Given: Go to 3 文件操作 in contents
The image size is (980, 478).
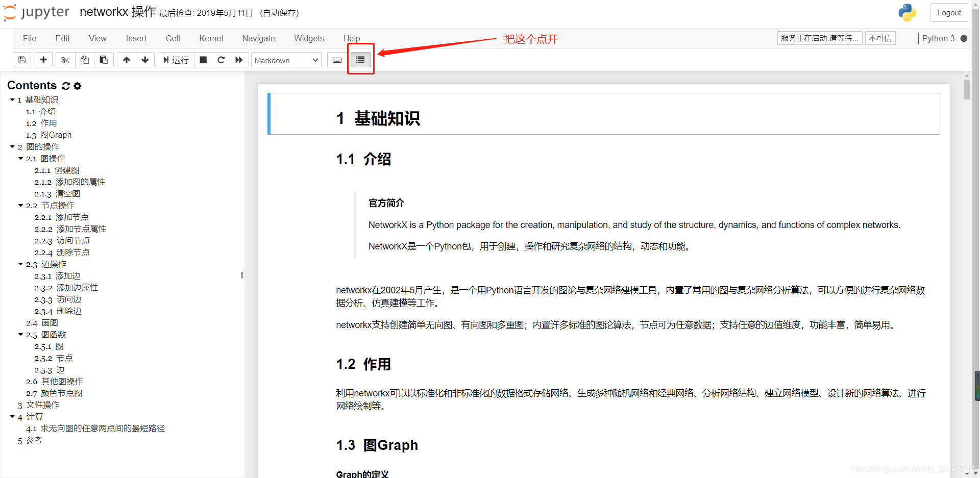Looking at the screenshot, I should [x=38, y=405].
